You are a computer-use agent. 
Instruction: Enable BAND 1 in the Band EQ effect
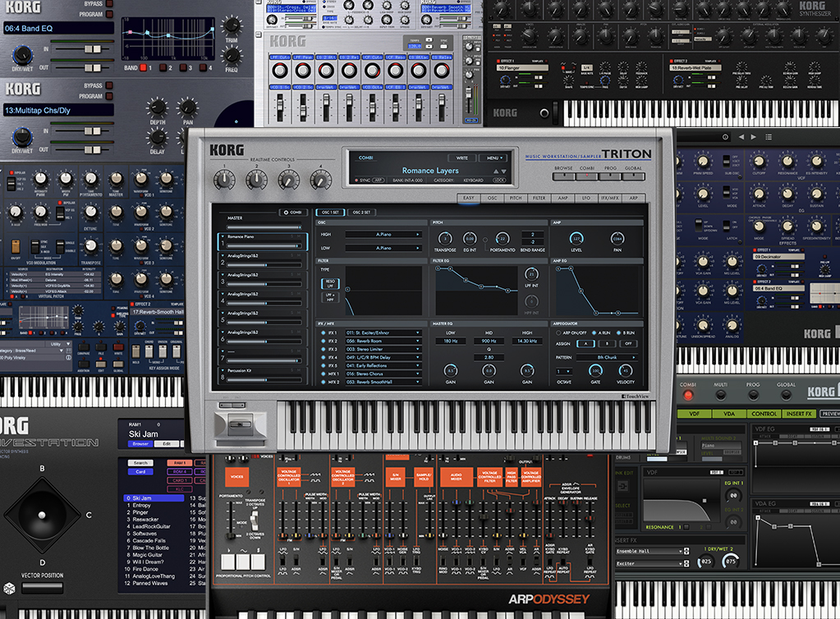[x=143, y=68]
